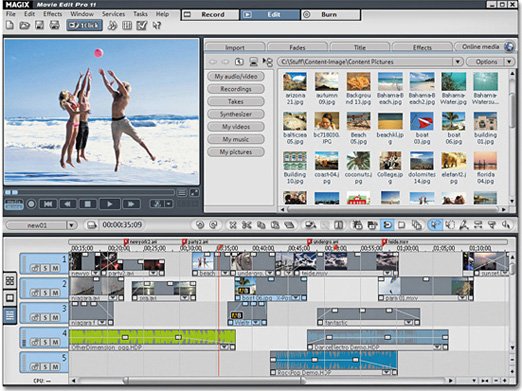Open the Tasks menu
Viewport: 522px width, 391px height.
coord(140,14)
